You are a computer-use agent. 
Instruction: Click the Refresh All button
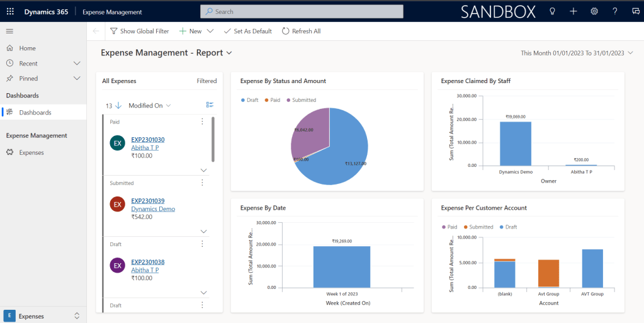point(302,31)
